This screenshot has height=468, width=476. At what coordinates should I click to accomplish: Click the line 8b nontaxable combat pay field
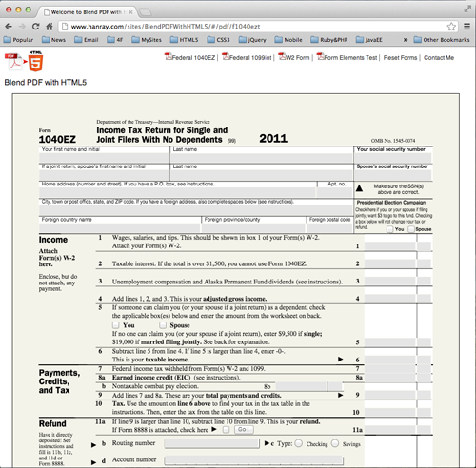(301, 386)
